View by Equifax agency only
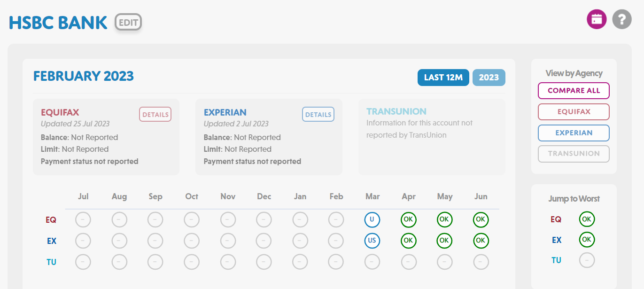The height and width of the screenshot is (289, 644). pos(574,112)
